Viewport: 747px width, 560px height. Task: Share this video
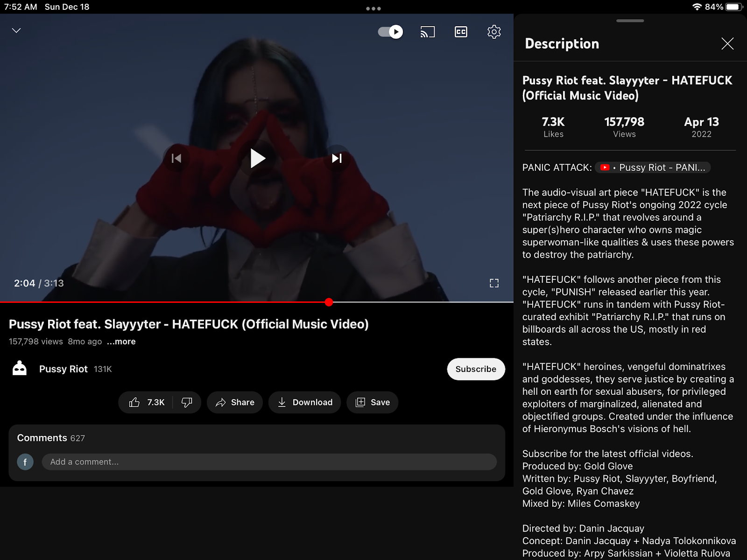[234, 402]
